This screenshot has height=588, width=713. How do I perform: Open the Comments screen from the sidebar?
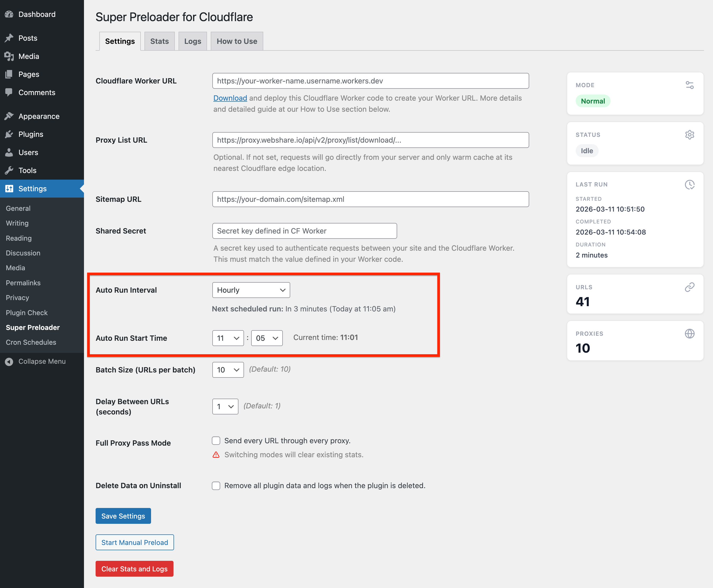[x=36, y=92]
